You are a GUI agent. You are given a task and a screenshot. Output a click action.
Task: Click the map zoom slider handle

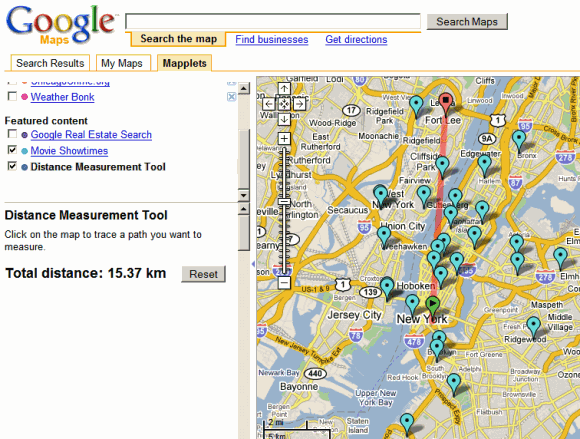(x=284, y=202)
